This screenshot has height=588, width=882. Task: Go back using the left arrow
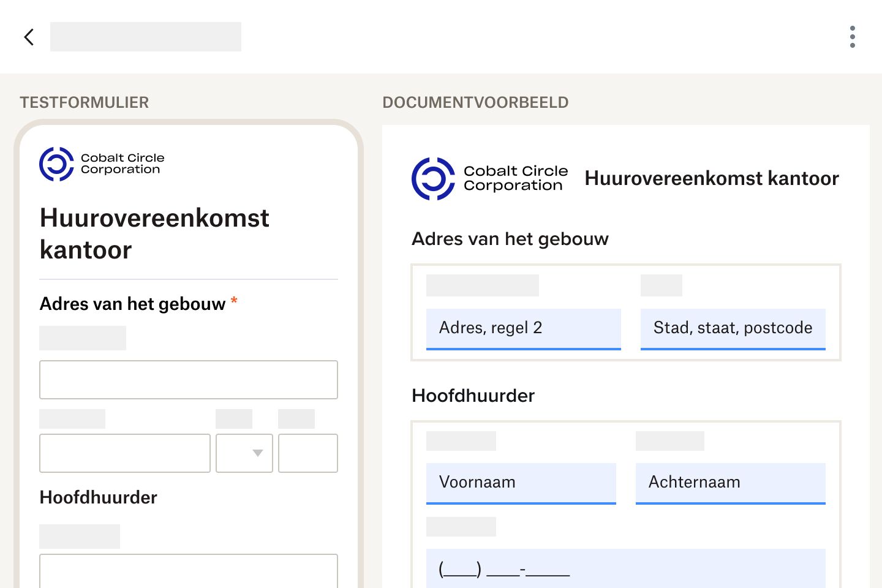29,37
